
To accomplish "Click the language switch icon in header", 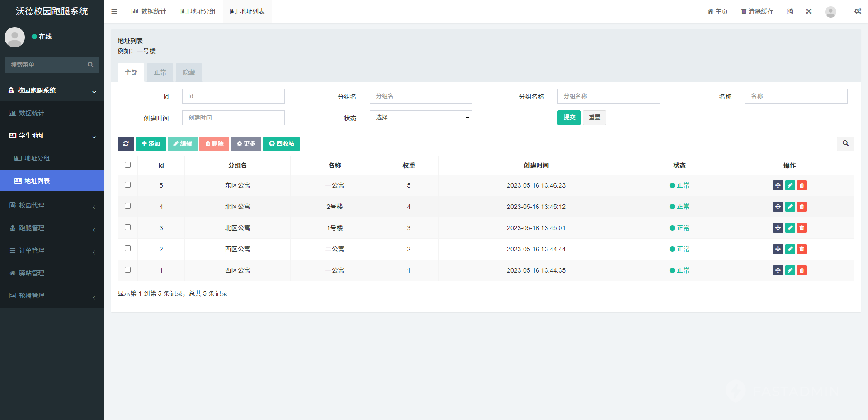I will (790, 11).
